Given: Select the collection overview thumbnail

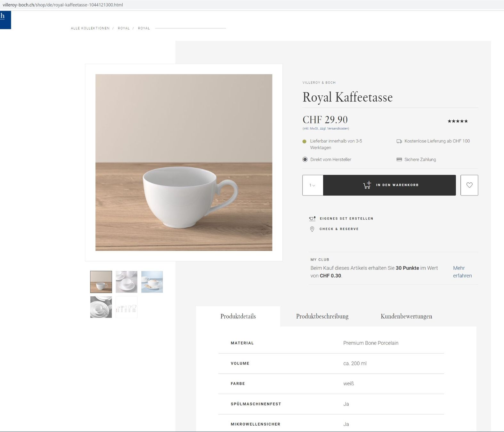Looking at the screenshot, I should [x=126, y=307].
